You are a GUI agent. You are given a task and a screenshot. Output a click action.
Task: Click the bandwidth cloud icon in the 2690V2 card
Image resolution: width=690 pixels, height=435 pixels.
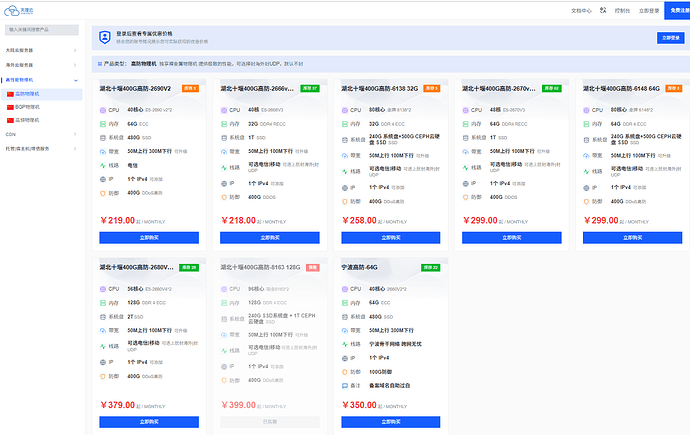point(103,152)
